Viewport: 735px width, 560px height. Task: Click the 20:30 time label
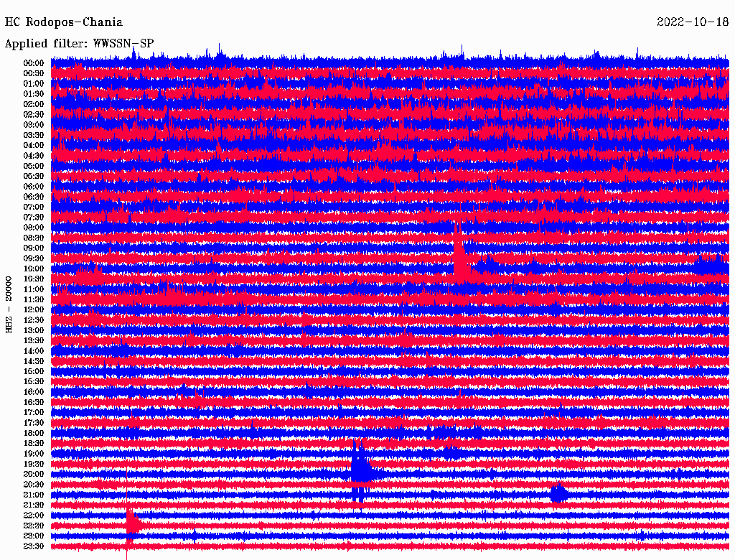pyautogui.click(x=34, y=485)
